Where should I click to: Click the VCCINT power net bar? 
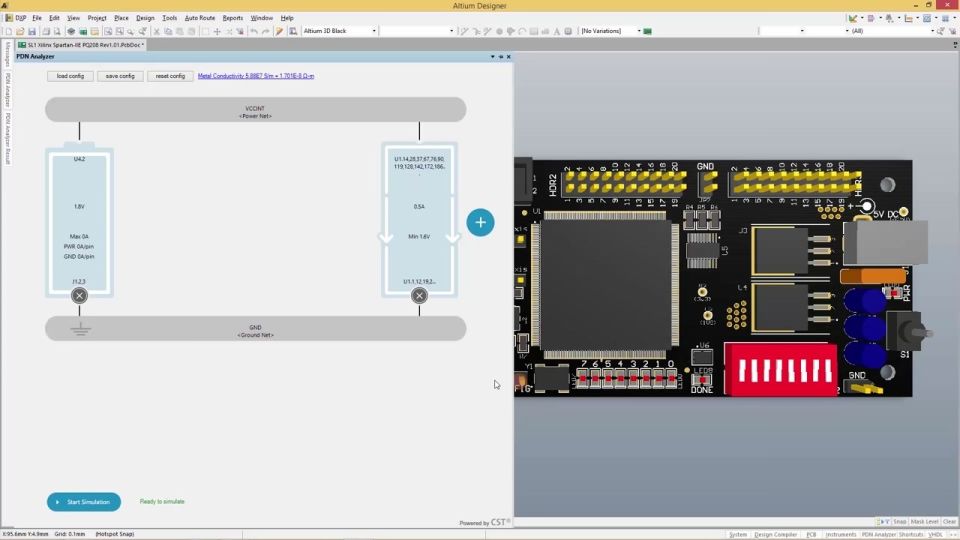255,110
